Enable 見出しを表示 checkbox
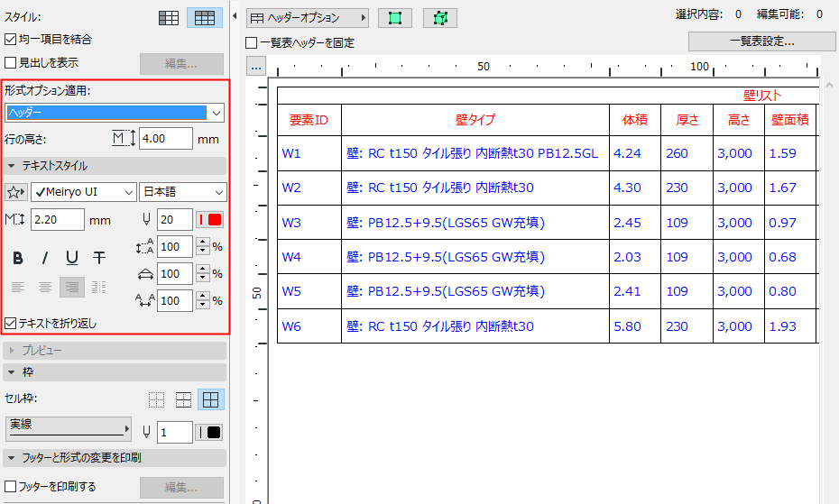The width and height of the screenshot is (839, 504). (x=10, y=62)
